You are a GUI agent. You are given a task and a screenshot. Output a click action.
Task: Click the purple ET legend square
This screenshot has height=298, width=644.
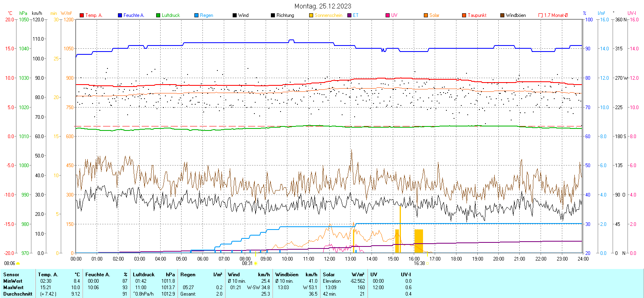[x=349, y=15]
